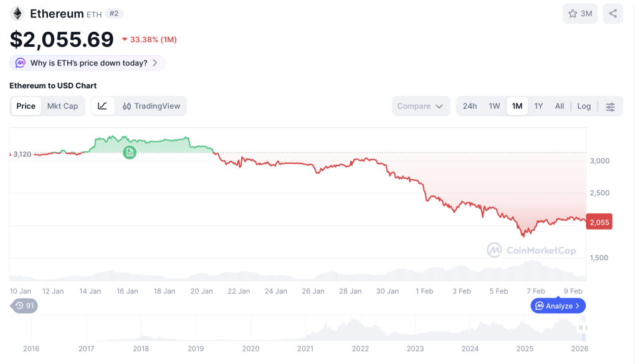Open chart display settings via the sliders icon
The width and height of the screenshot is (638, 364).
click(610, 106)
